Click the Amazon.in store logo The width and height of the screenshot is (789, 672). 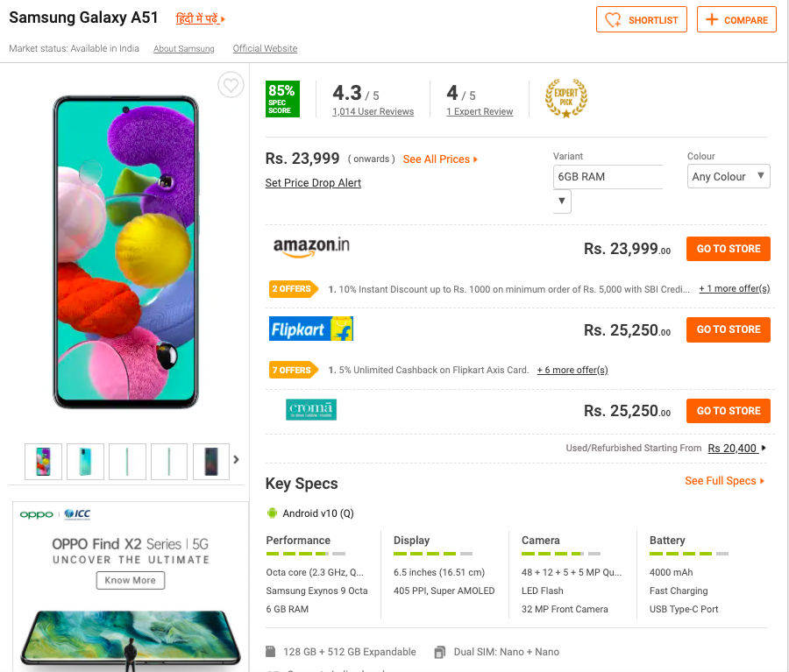coord(311,248)
